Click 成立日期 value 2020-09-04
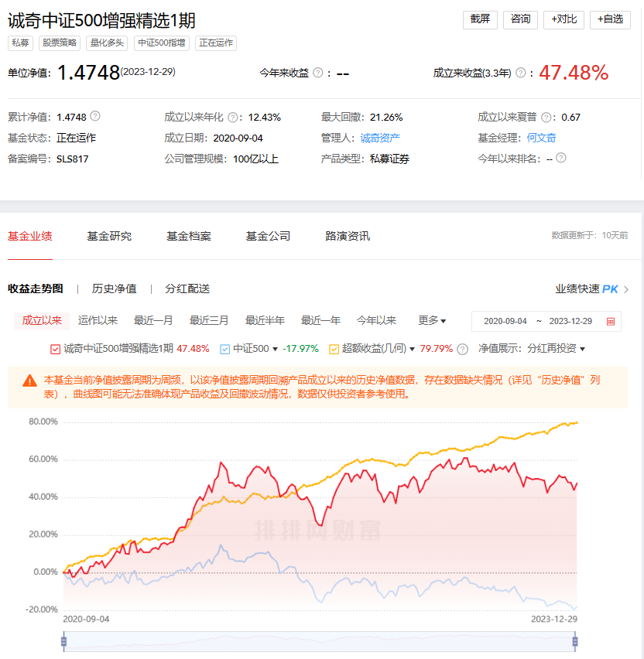The height and width of the screenshot is (659, 644). point(238,138)
